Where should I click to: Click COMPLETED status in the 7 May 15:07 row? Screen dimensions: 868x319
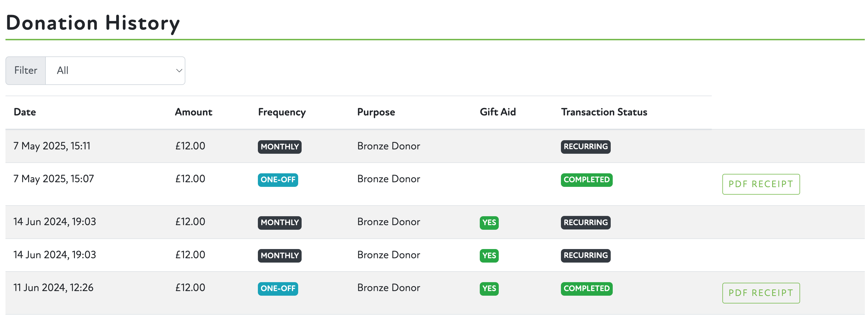point(586,180)
